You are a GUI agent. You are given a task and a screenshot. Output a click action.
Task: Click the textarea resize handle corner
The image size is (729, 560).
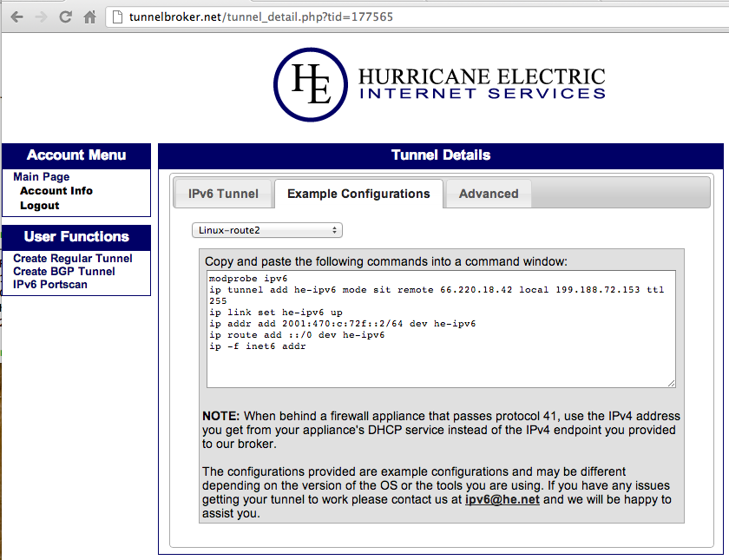[672, 383]
